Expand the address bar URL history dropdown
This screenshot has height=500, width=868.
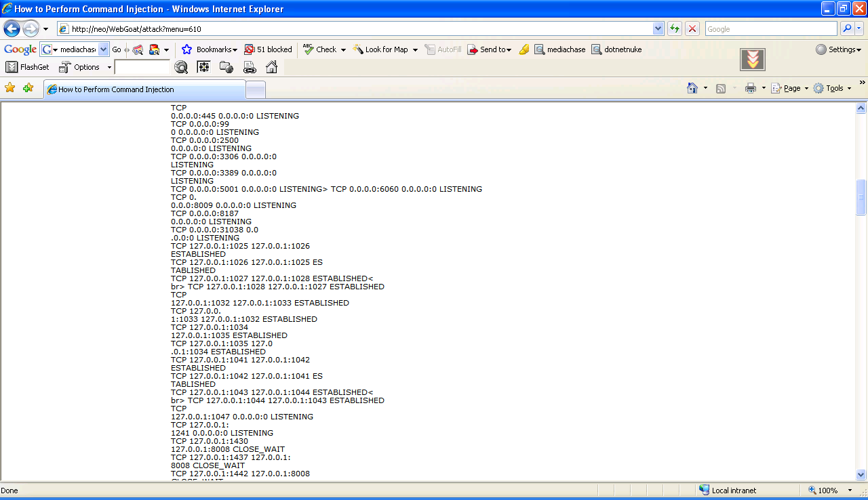click(658, 29)
